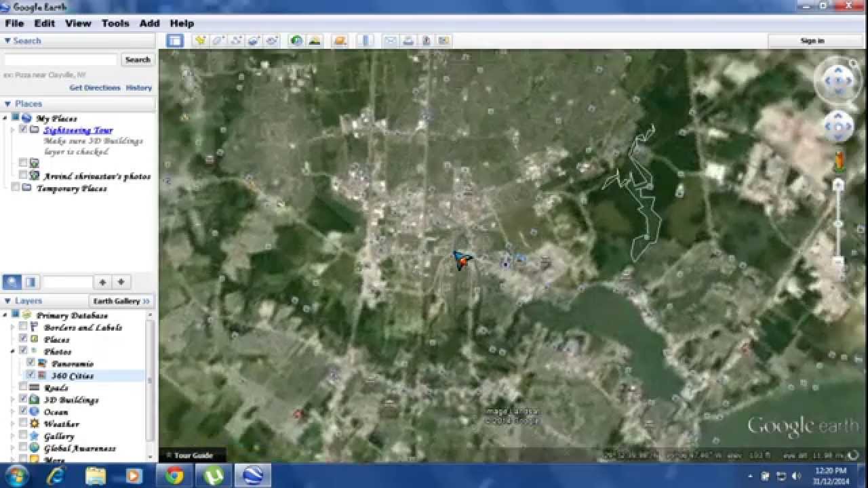Uncheck the Sightseeing Tour checkbox
The image size is (868, 488).
(x=24, y=129)
